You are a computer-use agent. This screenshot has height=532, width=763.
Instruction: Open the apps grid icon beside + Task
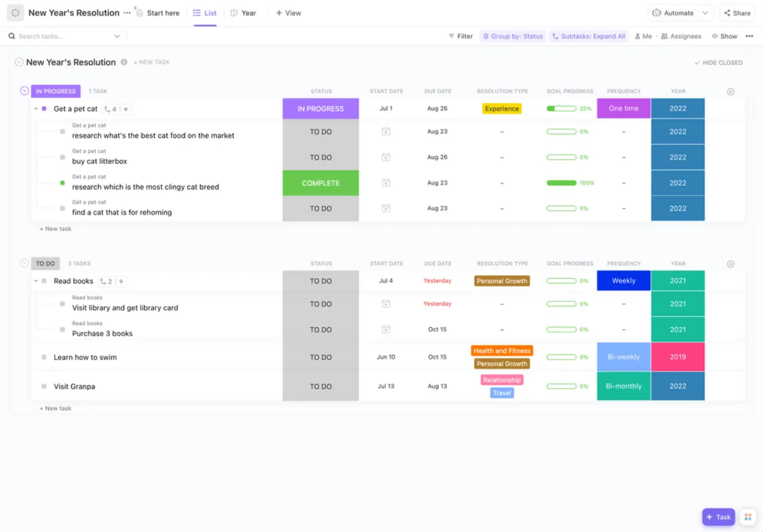(x=748, y=517)
